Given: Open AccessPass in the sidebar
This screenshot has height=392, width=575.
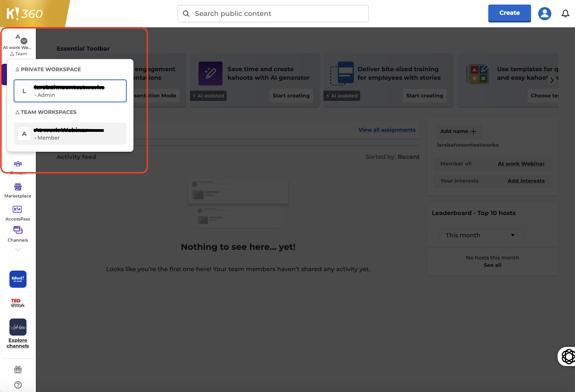Looking at the screenshot, I should (x=18, y=213).
